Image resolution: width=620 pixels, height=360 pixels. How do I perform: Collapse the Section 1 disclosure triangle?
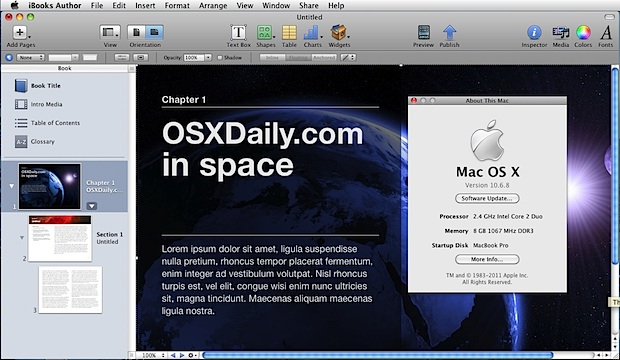[22, 238]
